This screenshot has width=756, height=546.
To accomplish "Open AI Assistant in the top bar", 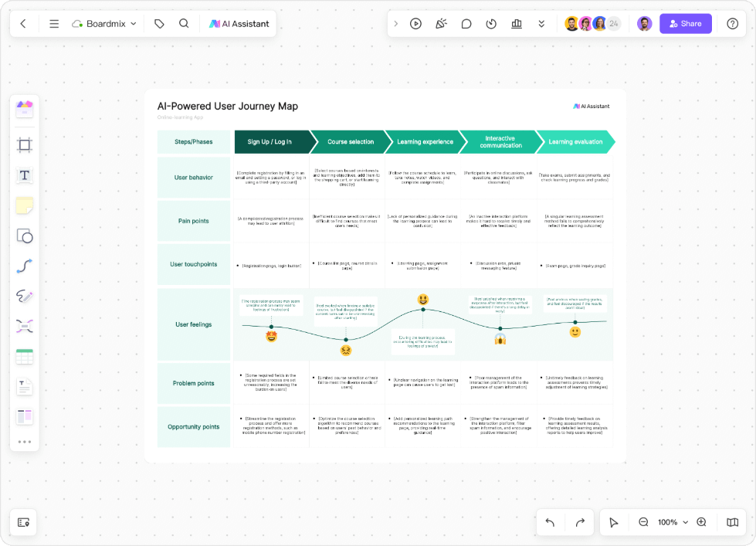I will tap(239, 24).
